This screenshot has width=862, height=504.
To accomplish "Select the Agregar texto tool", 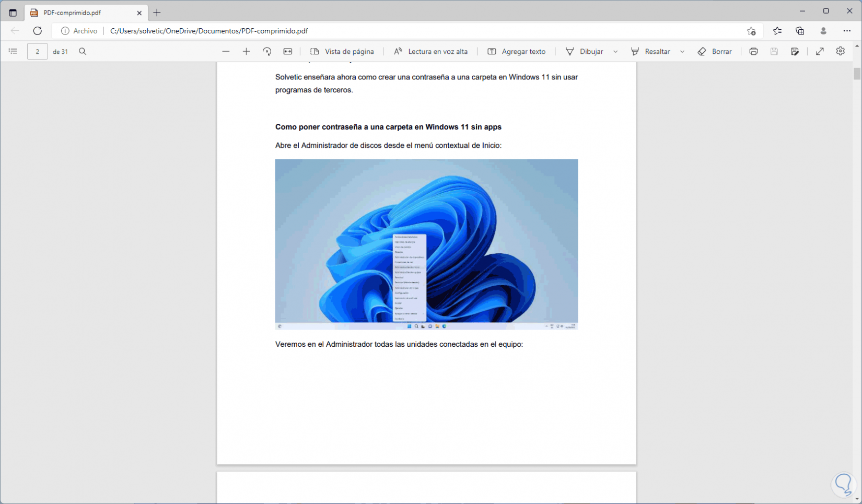I will pyautogui.click(x=517, y=51).
